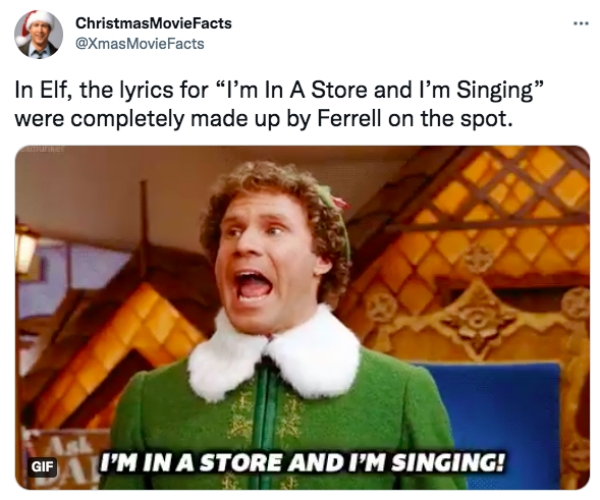Viewport: 600px width, 500px height.
Task: Open the @XmasMovieFacts handle link
Action: pos(140,44)
